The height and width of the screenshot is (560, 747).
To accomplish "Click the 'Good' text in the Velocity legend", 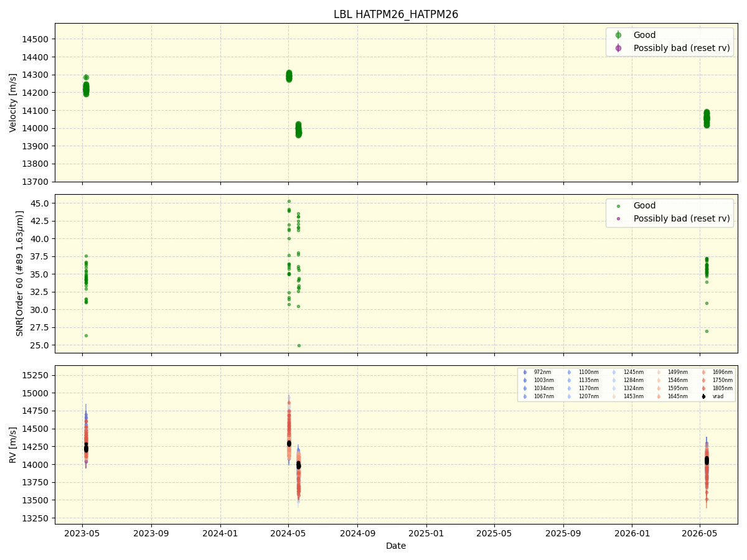I will pyautogui.click(x=644, y=35).
